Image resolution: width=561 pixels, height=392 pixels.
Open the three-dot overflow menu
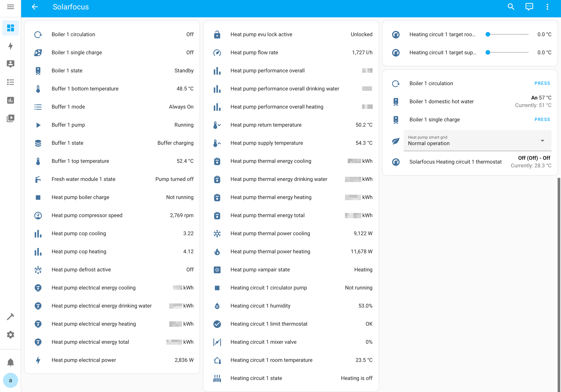click(x=547, y=7)
